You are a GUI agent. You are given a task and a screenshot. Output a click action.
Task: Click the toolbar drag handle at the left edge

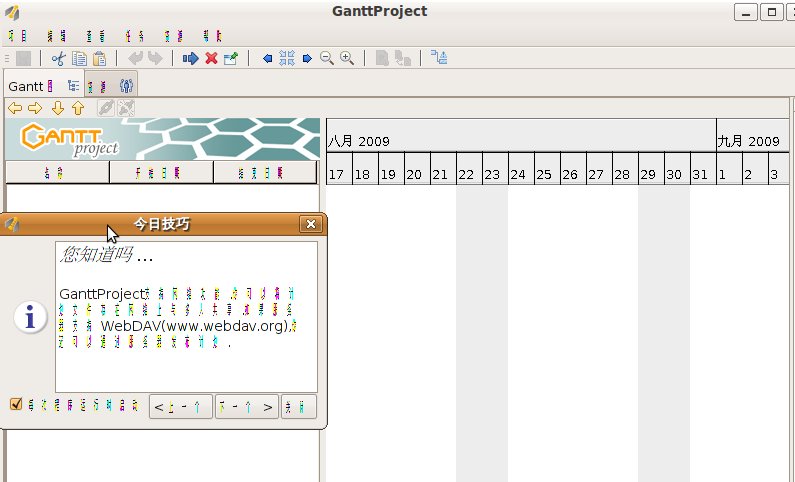pos(7,58)
